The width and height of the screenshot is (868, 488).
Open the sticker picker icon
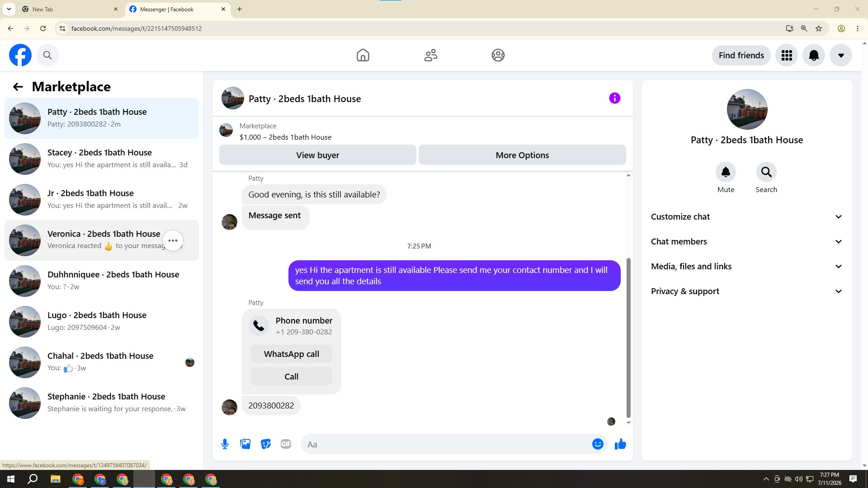[265, 444]
